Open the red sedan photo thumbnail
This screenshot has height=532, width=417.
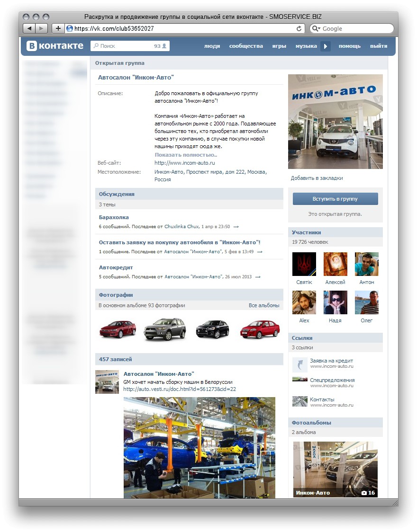(260, 329)
